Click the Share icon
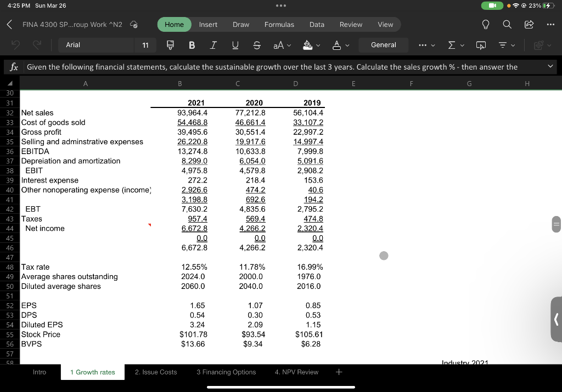562x392 pixels. tap(528, 24)
